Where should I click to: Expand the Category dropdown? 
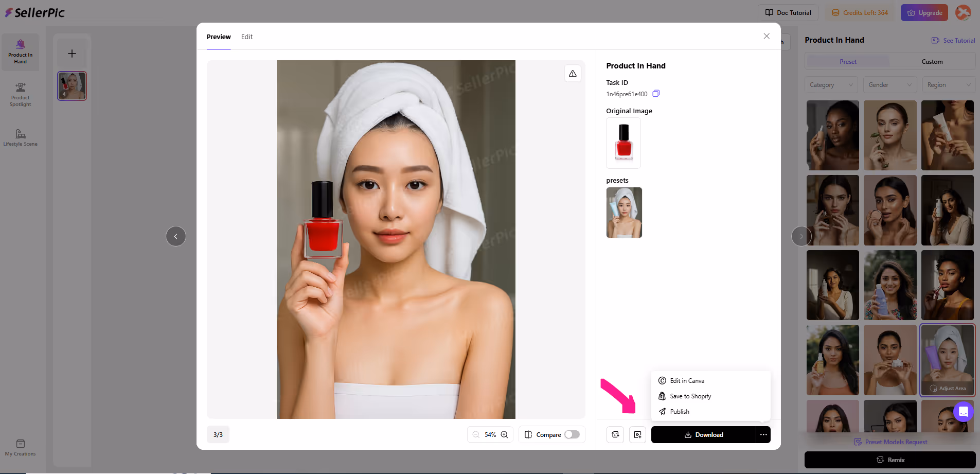pyautogui.click(x=831, y=85)
